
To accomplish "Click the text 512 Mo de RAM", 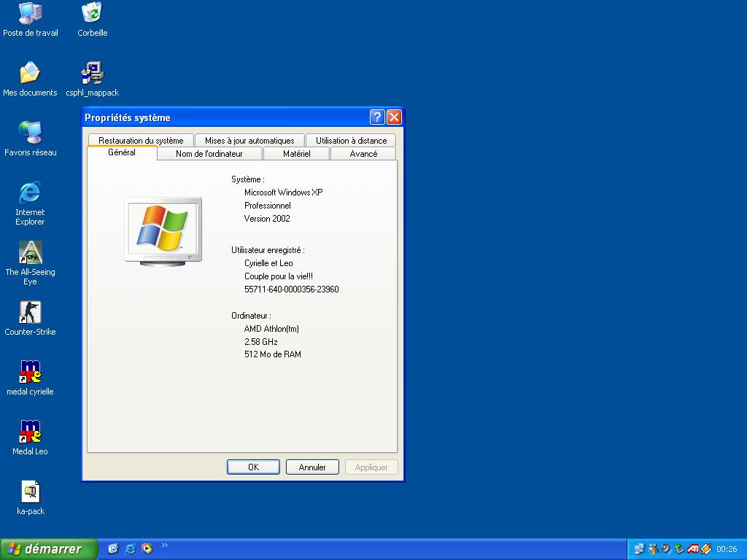I will pos(273,354).
